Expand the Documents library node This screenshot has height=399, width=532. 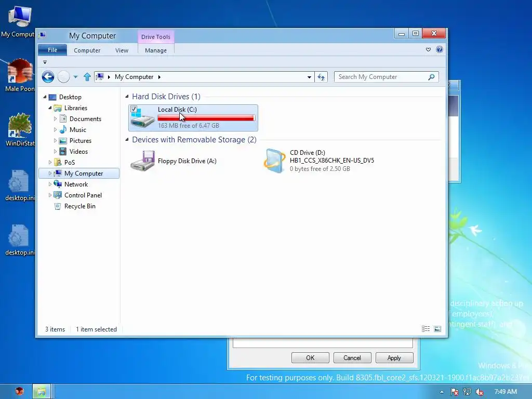pos(55,119)
